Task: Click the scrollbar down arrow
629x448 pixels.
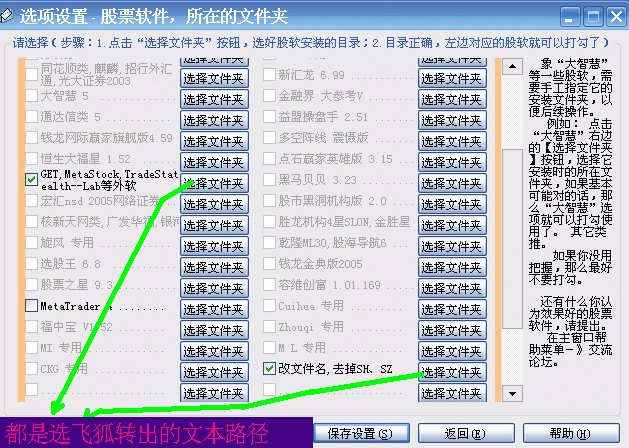Action: (x=512, y=393)
